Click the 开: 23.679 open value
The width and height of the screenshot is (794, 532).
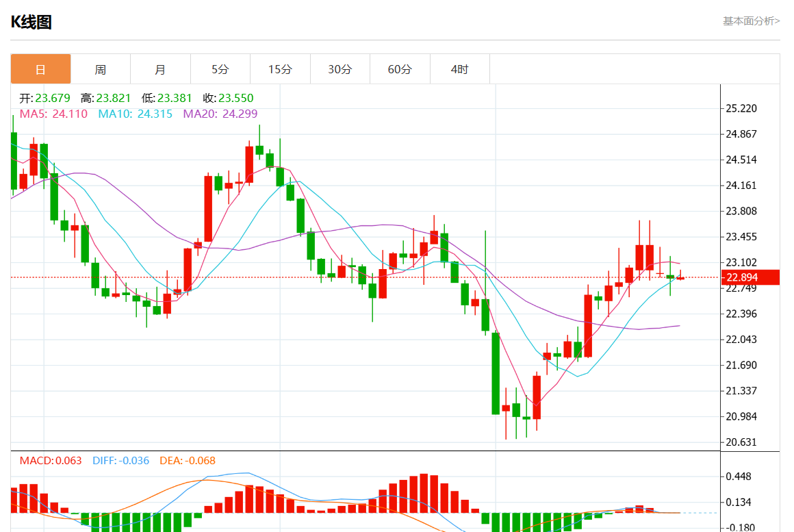44,99
